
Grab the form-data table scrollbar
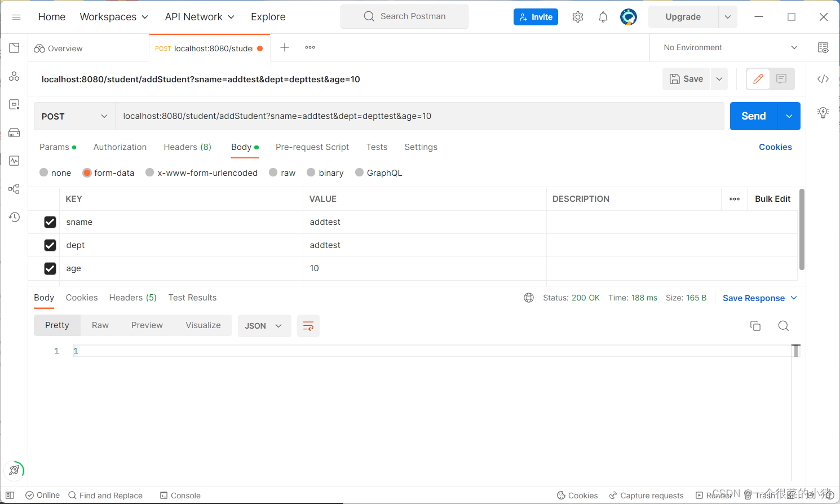802,230
